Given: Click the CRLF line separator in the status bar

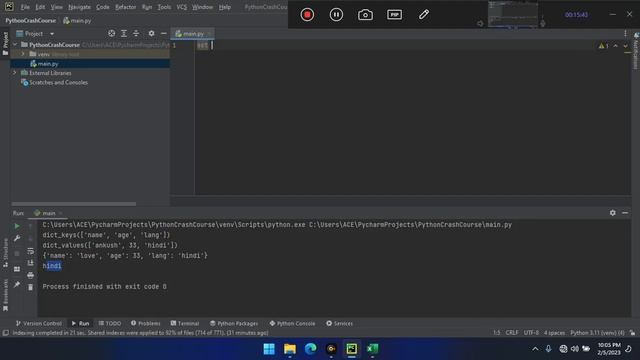Looking at the screenshot, I should [x=512, y=333].
